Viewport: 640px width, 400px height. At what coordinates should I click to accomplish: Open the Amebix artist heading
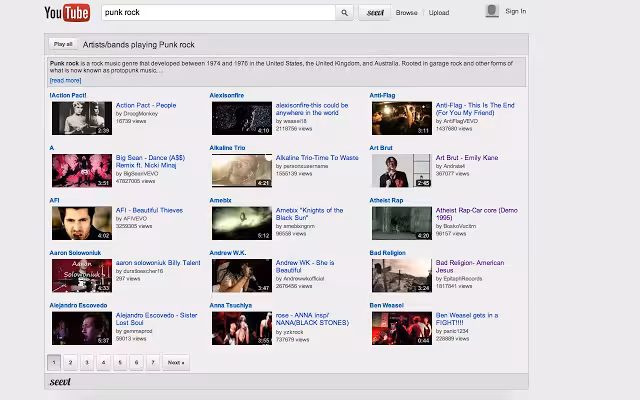(220, 200)
